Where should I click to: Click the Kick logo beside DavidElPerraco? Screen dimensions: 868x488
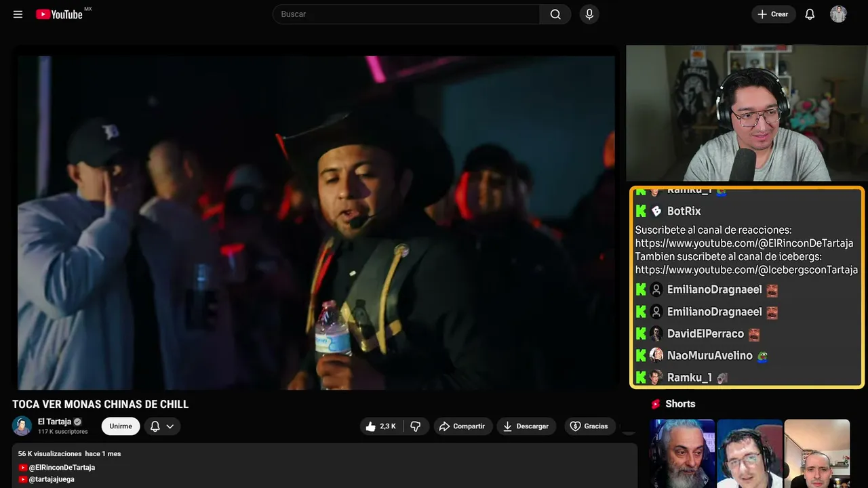click(x=641, y=334)
